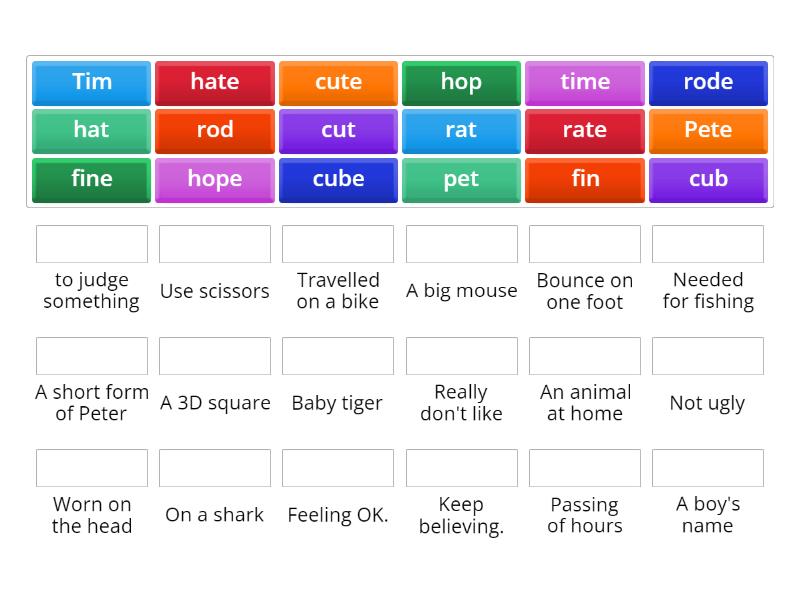Pick the 'cube' tile
Screen dimensions: 800x600
click(338, 180)
